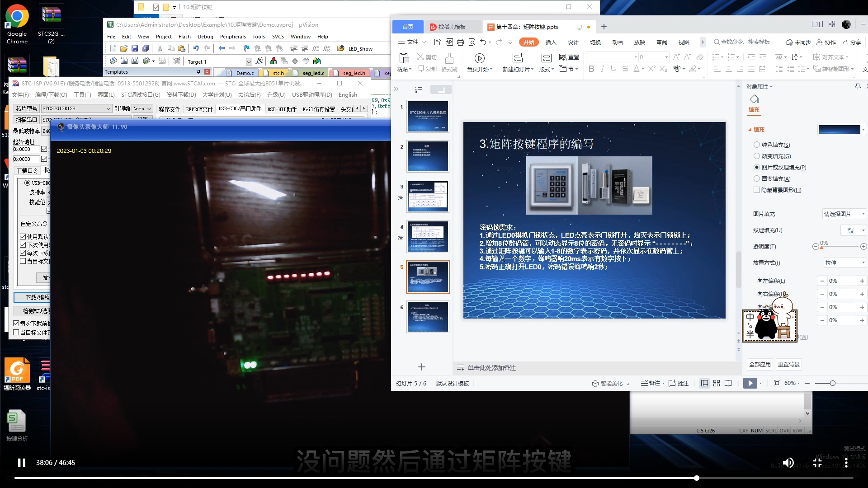Toggle Underline in WPS ribbon
This screenshot has width=868, height=488.
click(613, 69)
